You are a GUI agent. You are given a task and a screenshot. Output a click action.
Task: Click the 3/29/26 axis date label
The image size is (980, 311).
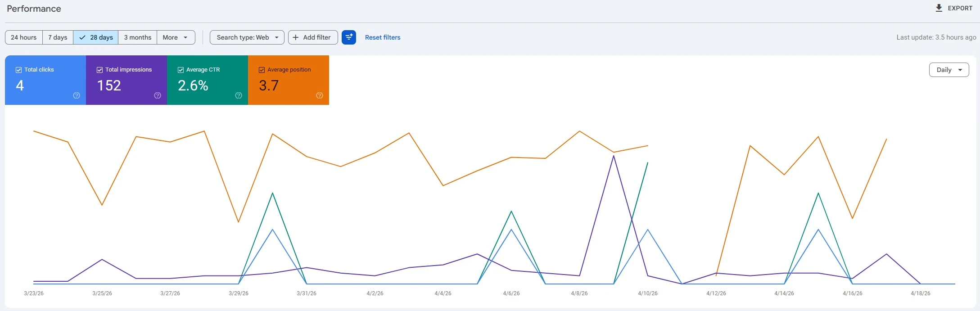click(x=239, y=293)
